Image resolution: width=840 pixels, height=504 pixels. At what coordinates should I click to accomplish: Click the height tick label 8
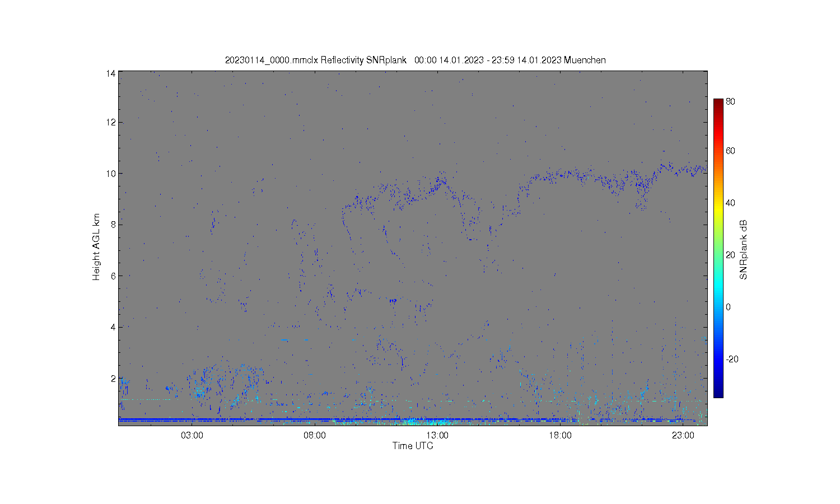[x=113, y=225]
